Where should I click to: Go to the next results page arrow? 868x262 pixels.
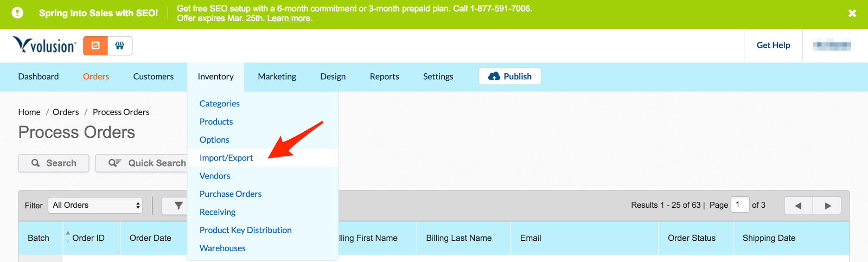click(x=827, y=206)
